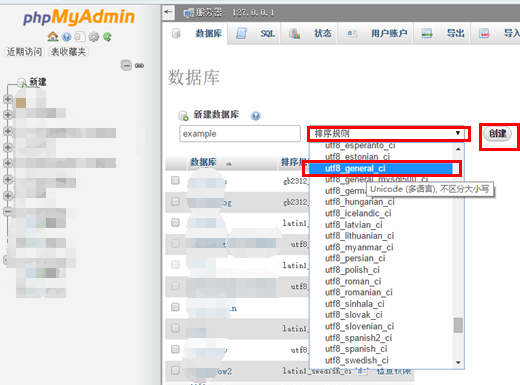
Task: Expand the sixth database tree node
Action: pos(8,179)
